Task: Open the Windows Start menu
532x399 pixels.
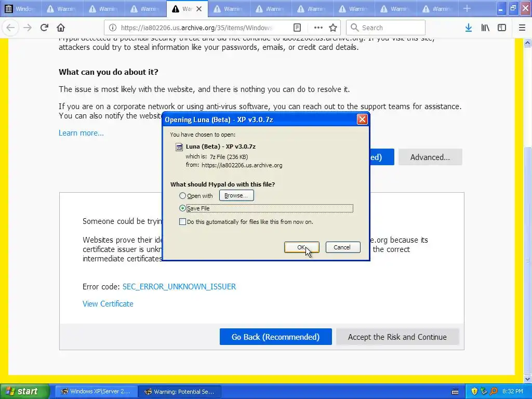Action: [24, 392]
